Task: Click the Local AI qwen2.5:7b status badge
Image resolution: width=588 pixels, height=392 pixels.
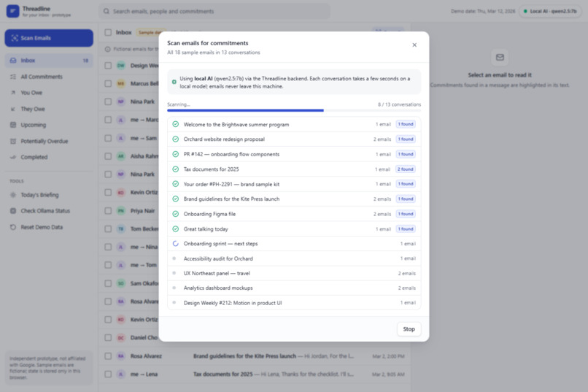Action: [x=550, y=11]
